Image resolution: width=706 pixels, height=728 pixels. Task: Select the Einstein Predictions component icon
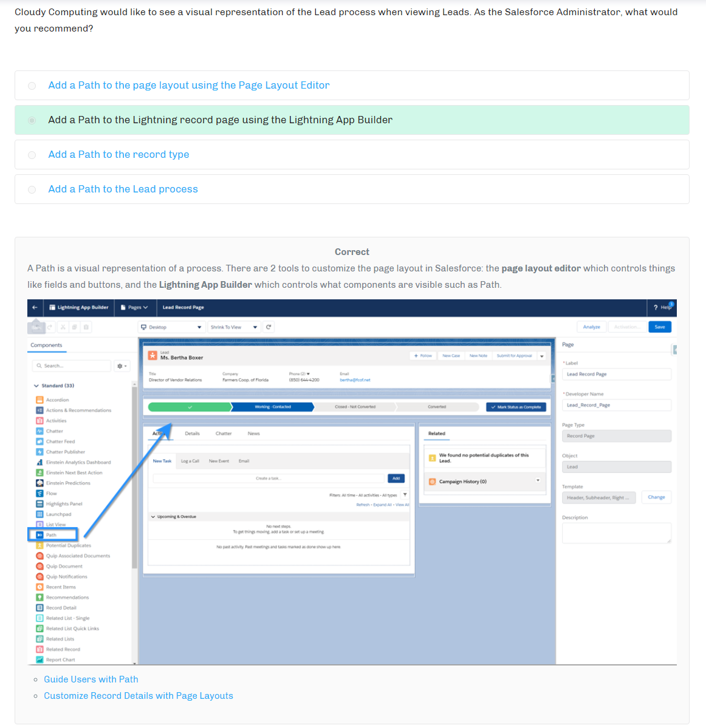pos(39,483)
